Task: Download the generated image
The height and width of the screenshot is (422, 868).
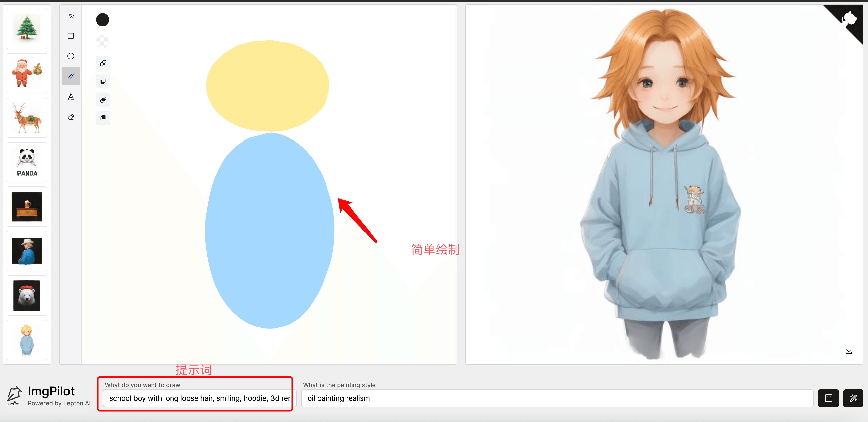Action: (849, 350)
